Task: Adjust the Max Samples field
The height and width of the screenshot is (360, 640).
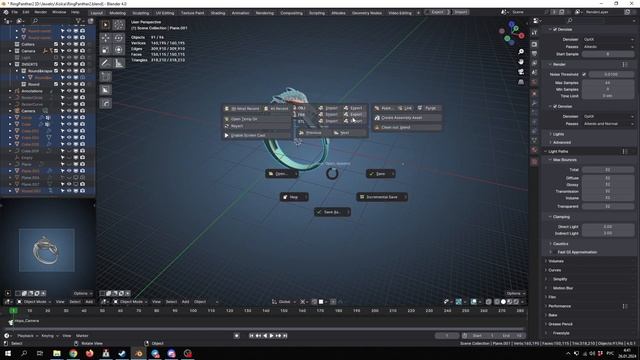Action: (x=608, y=83)
